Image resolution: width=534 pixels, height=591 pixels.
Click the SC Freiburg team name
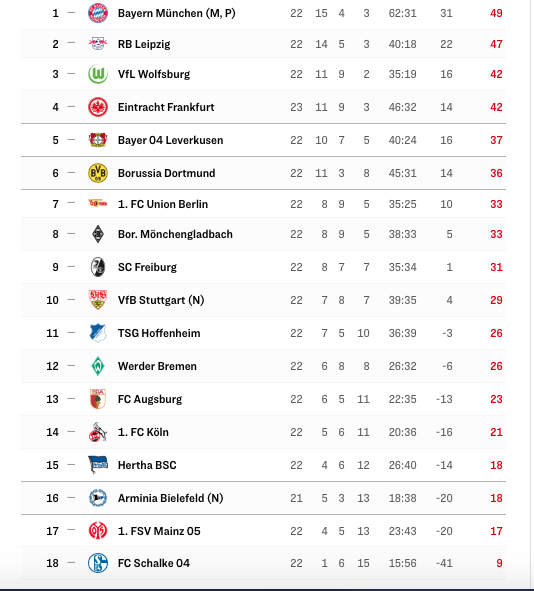point(147,267)
